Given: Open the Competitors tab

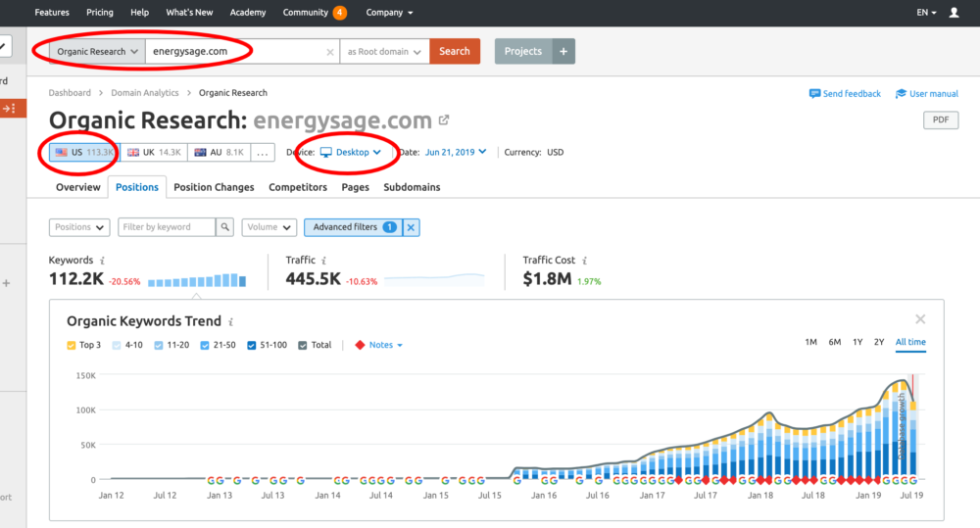Looking at the screenshot, I should pos(298,187).
